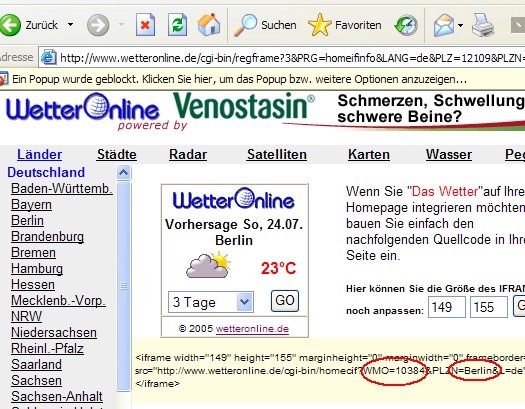Click the popup blocker icon in info bar

coord(3,79)
